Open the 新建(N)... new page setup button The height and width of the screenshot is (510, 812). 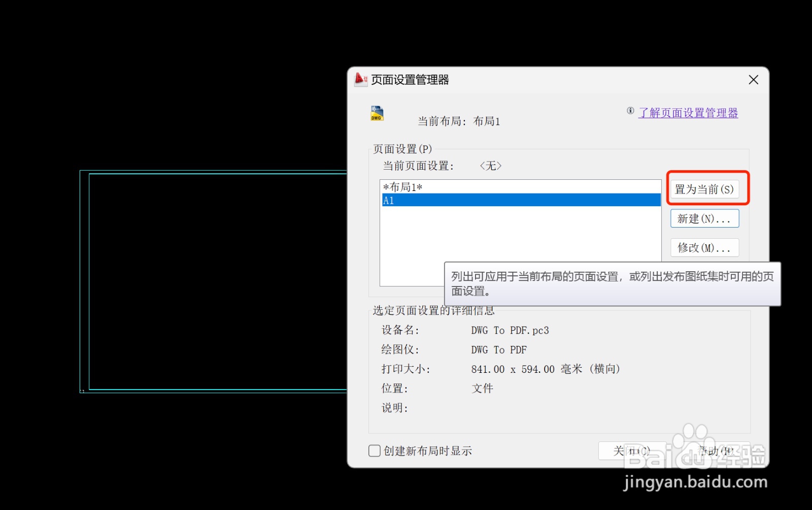[x=704, y=218]
